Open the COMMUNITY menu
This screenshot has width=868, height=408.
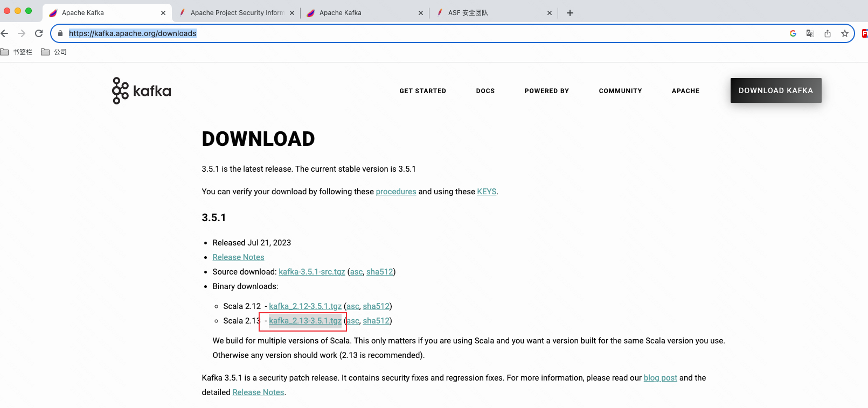(621, 91)
